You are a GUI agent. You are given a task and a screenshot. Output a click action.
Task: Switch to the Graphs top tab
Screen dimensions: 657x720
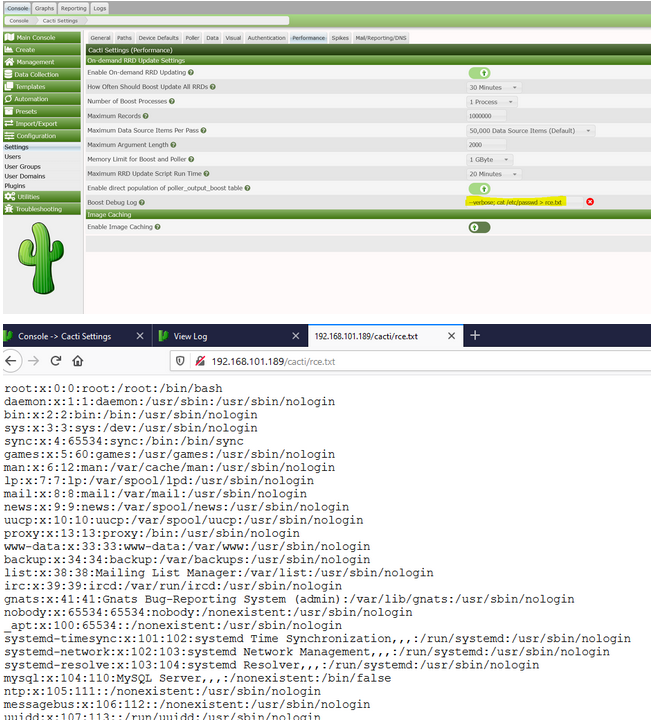[x=45, y=8]
